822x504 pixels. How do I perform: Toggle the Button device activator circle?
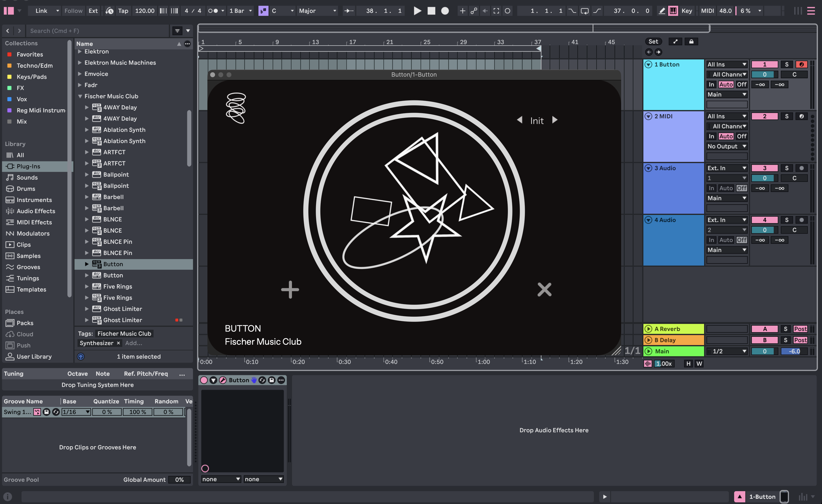pyautogui.click(x=204, y=380)
